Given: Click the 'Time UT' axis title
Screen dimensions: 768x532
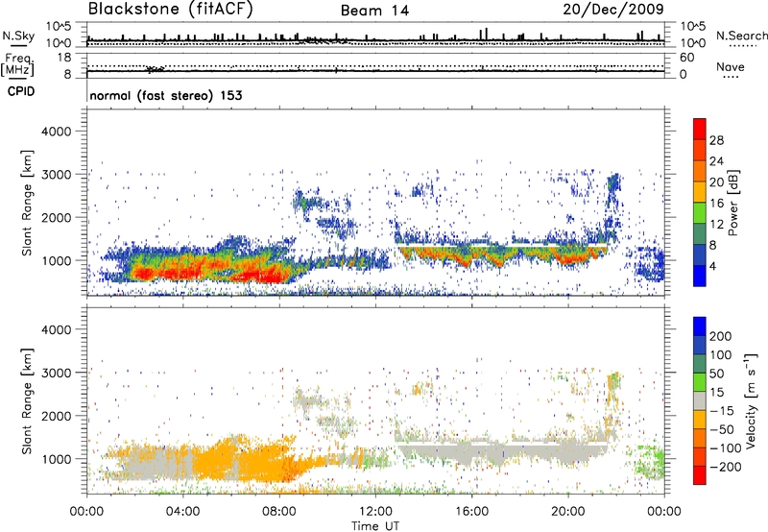Looking at the screenshot, I should [x=375, y=525].
